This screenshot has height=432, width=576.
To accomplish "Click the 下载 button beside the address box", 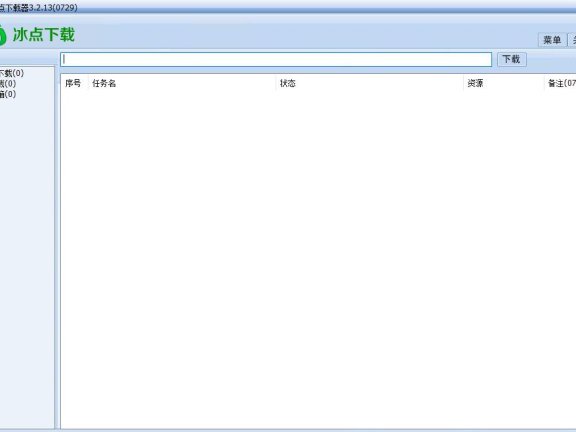I will tap(512, 59).
